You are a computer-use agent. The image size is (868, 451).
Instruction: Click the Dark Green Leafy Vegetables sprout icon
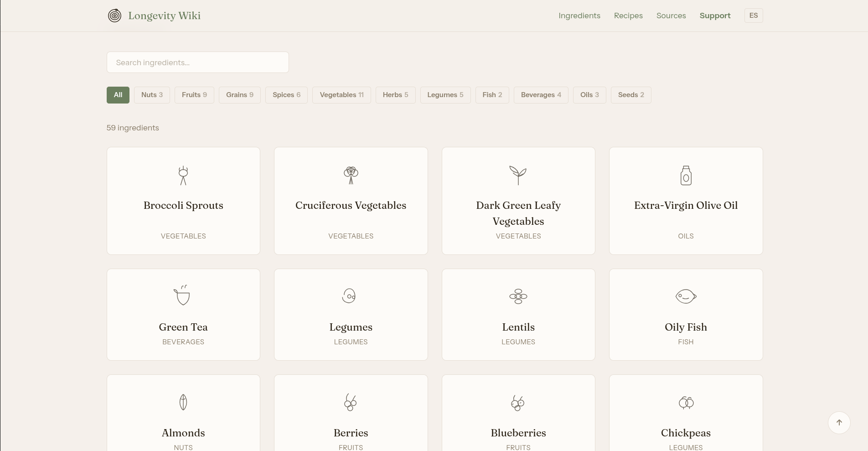[518, 176]
